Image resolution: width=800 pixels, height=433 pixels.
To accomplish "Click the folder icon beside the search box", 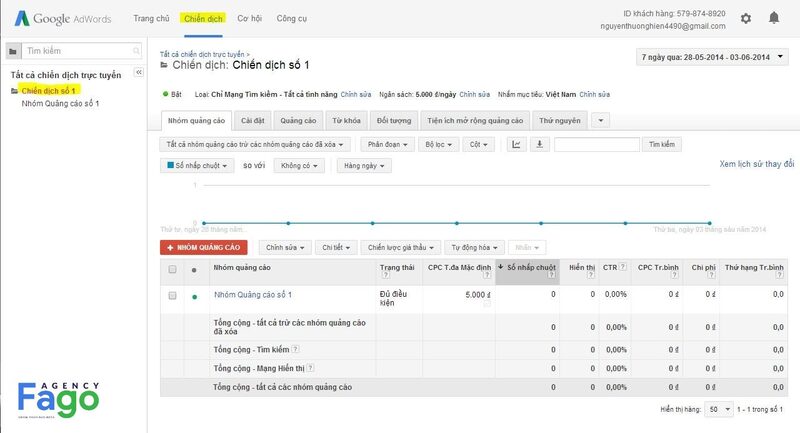I will click(x=12, y=50).
